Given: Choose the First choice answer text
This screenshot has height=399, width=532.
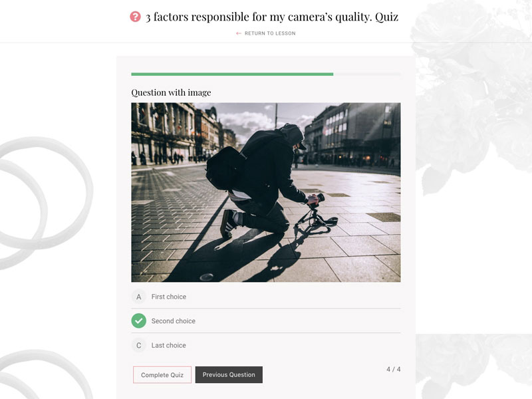Looking at the screenshot, I should pos(169,297).
